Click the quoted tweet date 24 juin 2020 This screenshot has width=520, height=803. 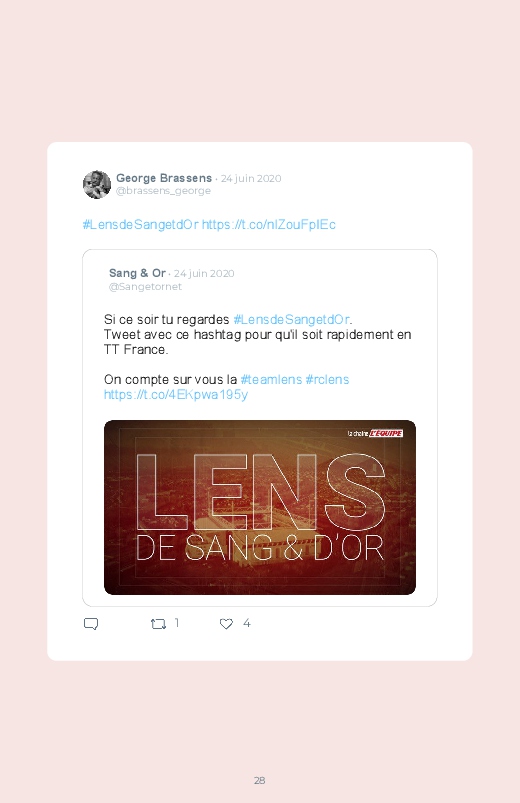pos(204,273)
